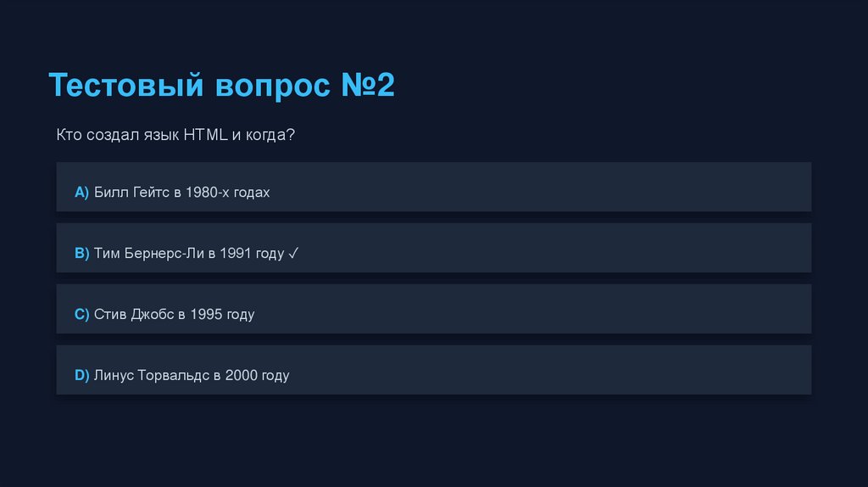Click the blue "B)" letter label
The height and width of the screenshot is (487, 868).
[81, 254]
